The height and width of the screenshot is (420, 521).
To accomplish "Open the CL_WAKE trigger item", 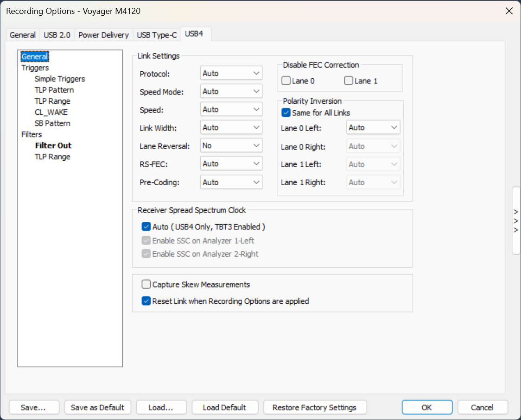I will tap(51, 112).
